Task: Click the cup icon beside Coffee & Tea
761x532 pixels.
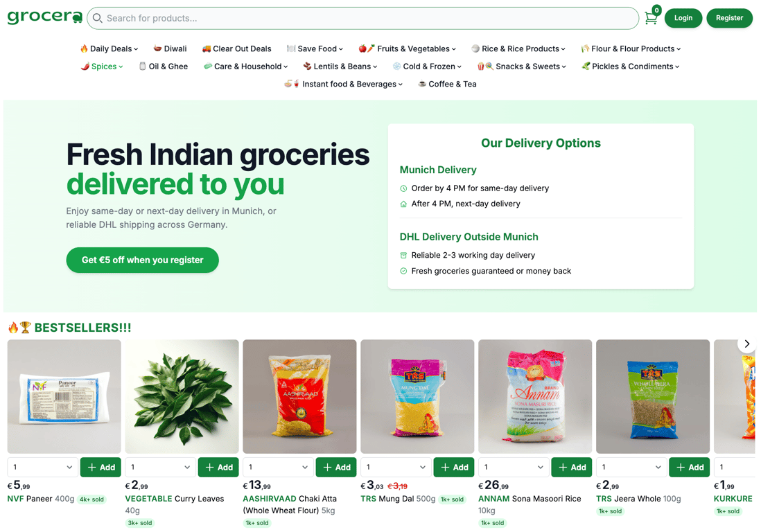Action: pyautogui.click(x=422, y=84)
